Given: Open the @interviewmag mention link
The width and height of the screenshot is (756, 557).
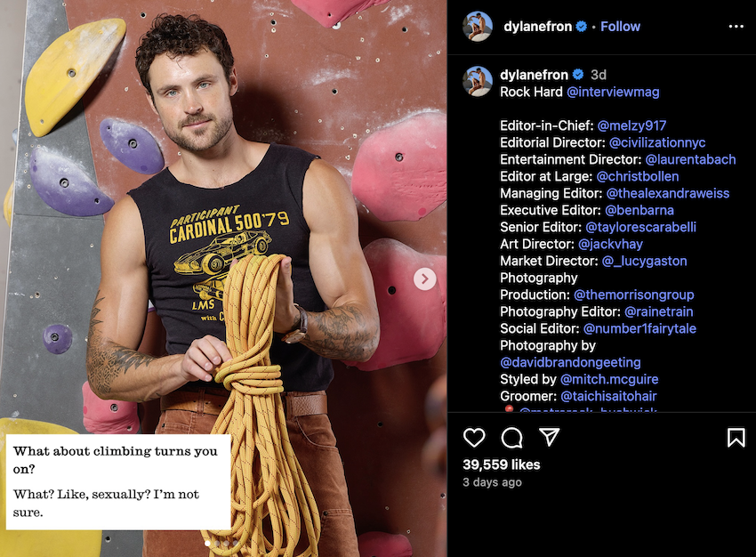Looking at the screenshot, I should [x=613, y=92].
